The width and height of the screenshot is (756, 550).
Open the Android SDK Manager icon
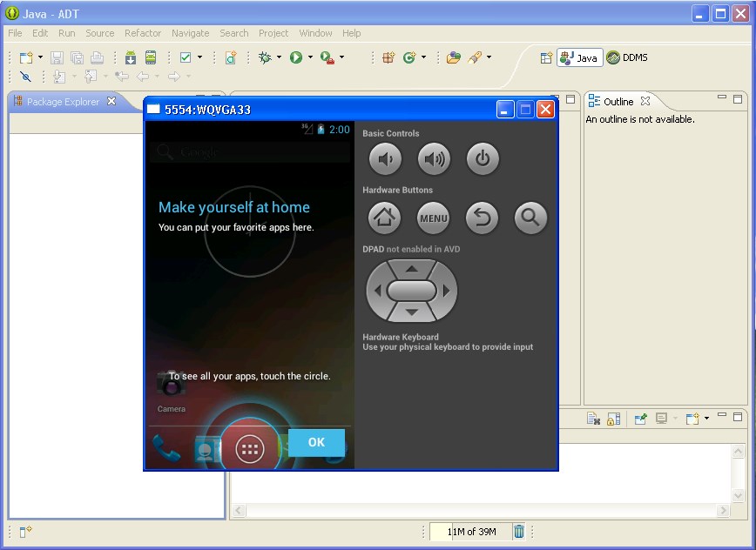pyautogui.click(x=131, y=57)
